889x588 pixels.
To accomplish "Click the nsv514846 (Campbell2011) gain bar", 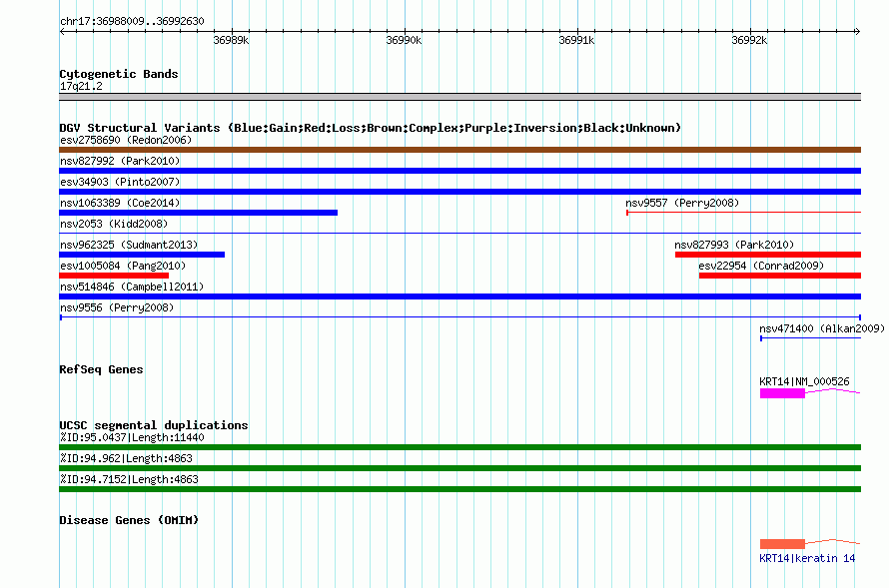I will tap(459, 296).
